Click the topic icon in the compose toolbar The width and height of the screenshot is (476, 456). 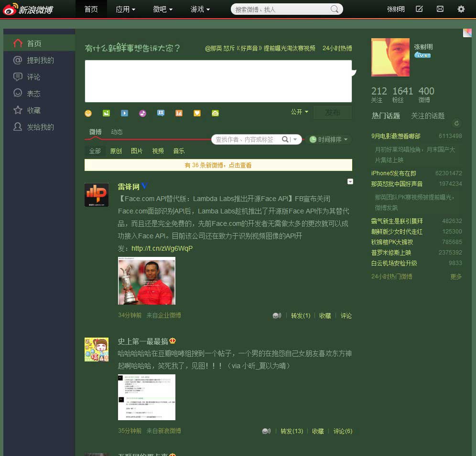161,113
